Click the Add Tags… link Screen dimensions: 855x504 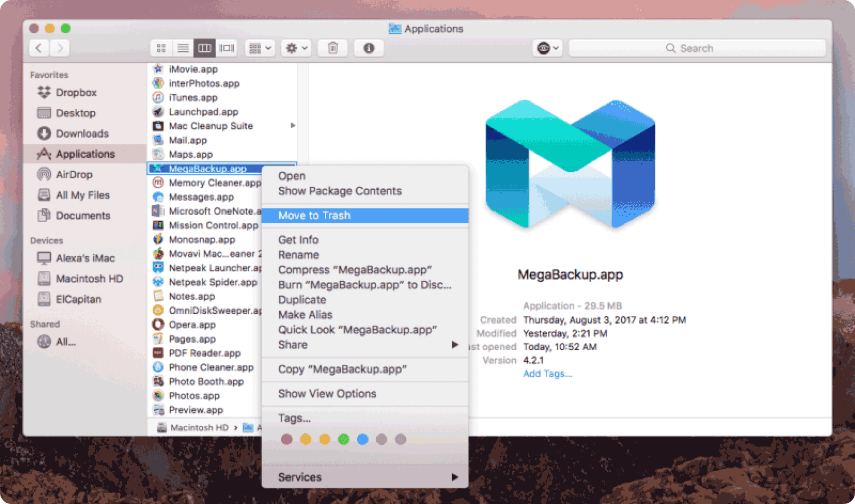point(547,374)
